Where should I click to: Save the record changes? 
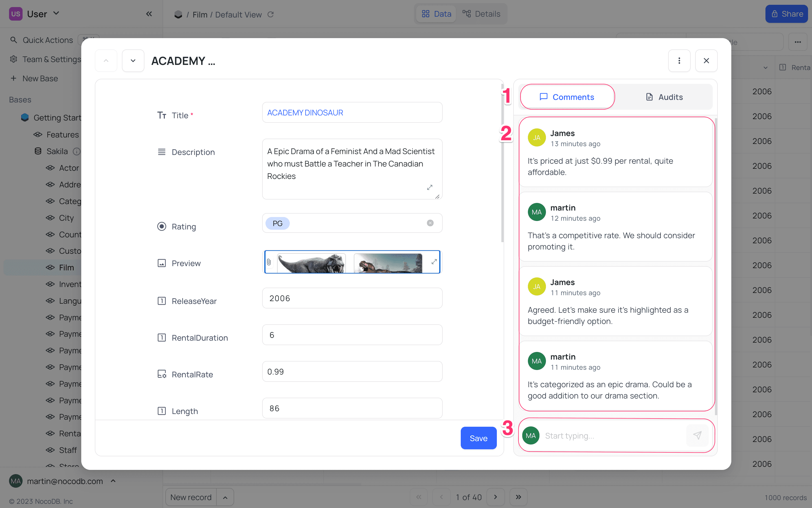click(x=478, y=438)
